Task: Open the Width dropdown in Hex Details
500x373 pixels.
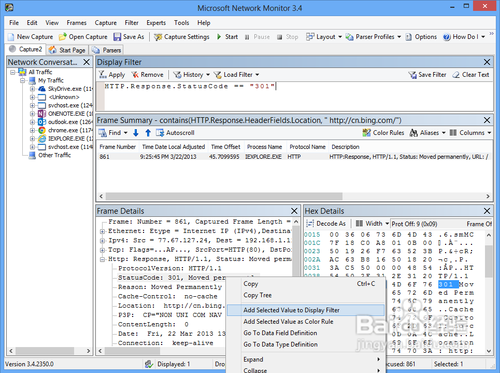Action: point(372,224)
